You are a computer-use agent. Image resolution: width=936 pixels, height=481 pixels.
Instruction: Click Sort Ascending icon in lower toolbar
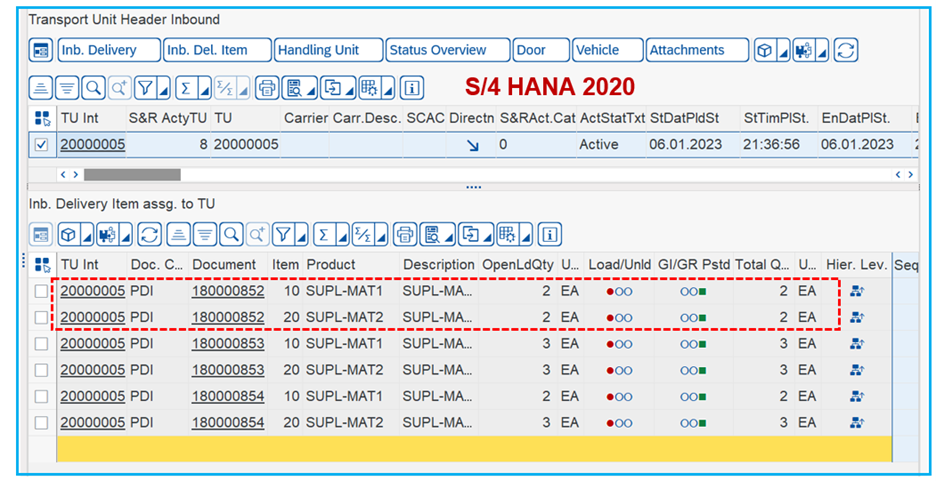177,235
